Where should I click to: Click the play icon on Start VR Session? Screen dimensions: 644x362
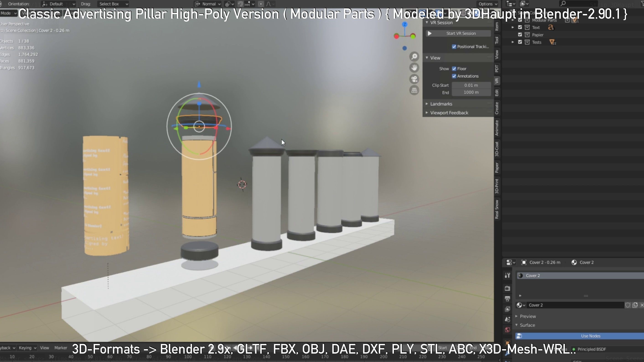429,33
